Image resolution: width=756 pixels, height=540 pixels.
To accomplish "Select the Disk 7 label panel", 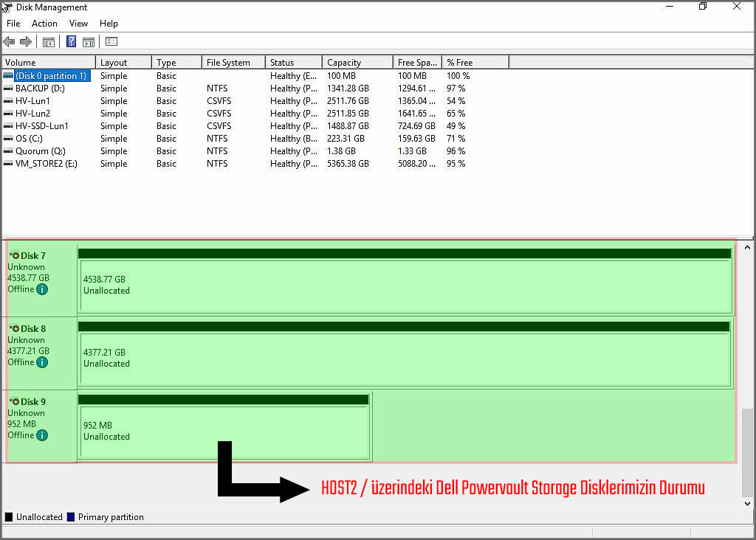I will (x=41, y=280).
